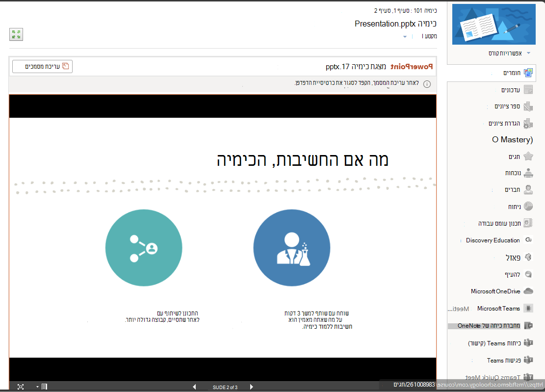Click the OneNote חוברת כיתה link
Screen dimensions: 545x392
point(489,326)
